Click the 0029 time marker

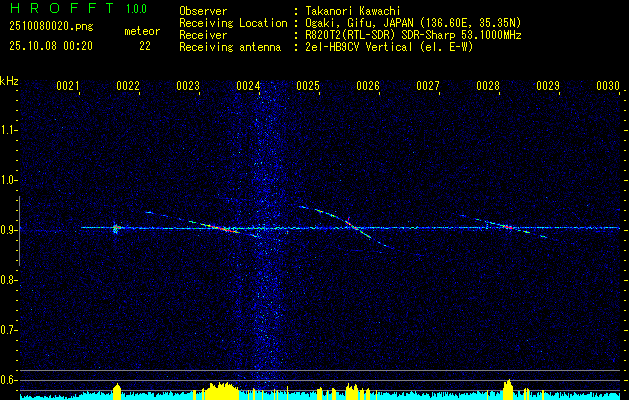(x=548, y=86)
